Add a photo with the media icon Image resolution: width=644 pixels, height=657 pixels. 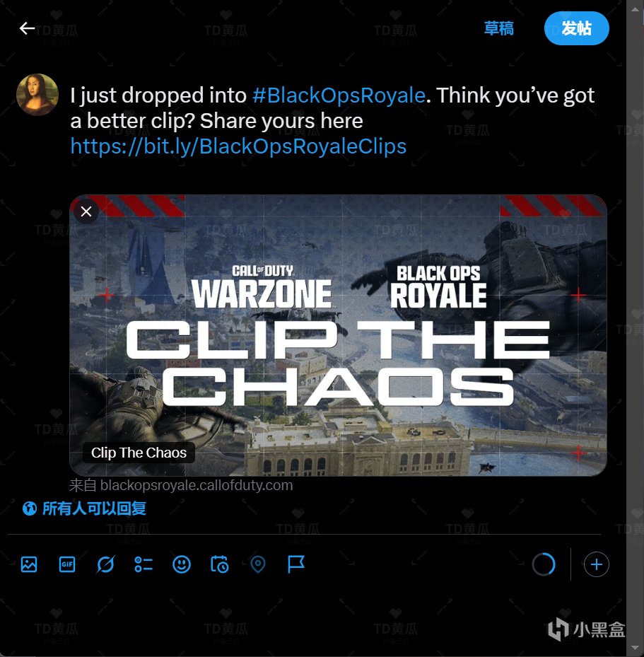(x=29, y=564)
